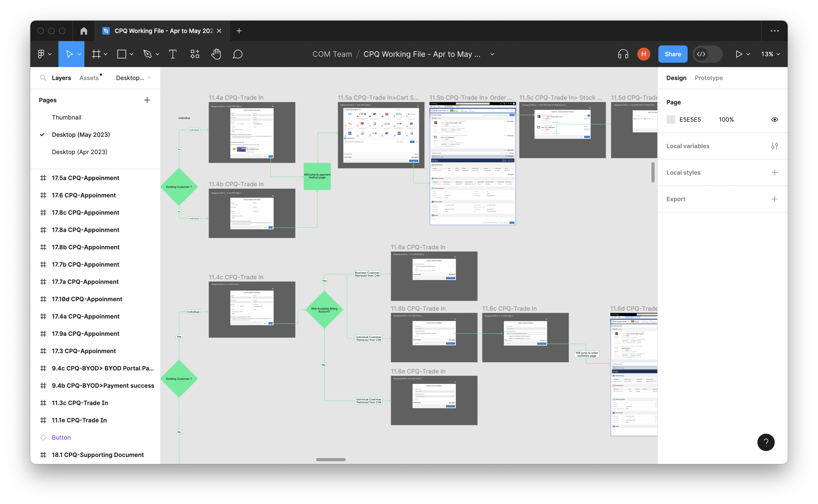Expand main menu chevron
This screenshot has height=504, width=818.
click(x=50, y=54)
